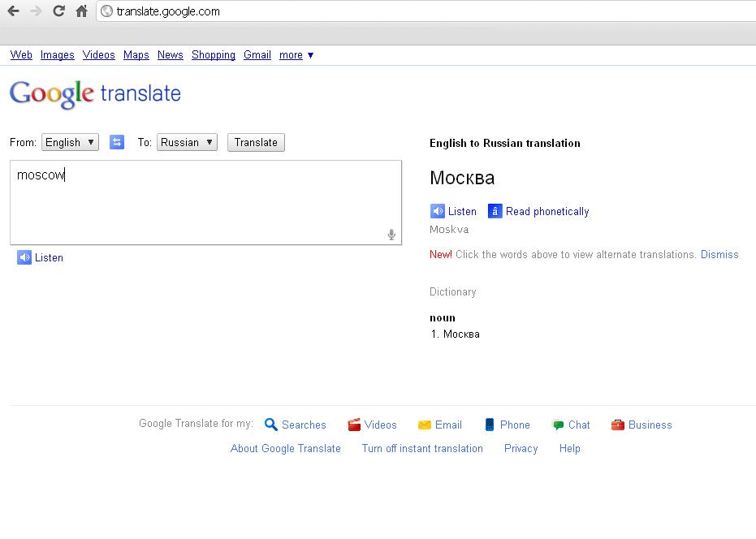Open About Google Translate link
The width and height of the screenshot is (756, 539).
click(x=286, y=448)
